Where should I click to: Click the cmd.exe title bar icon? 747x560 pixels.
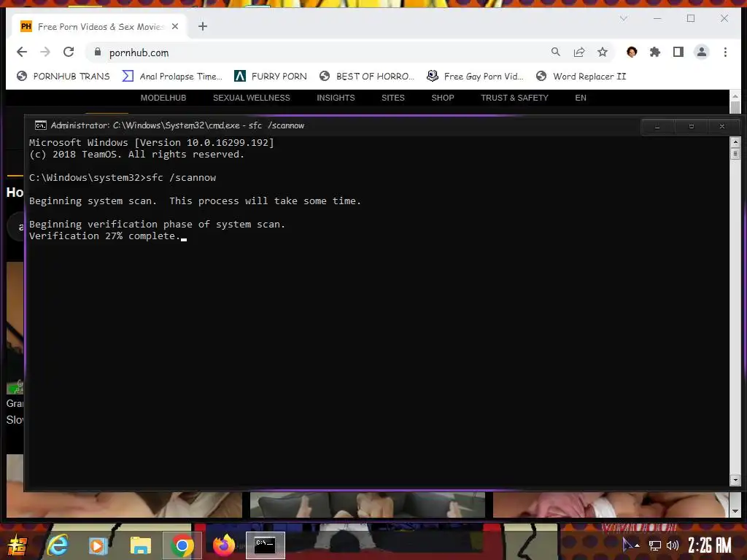click(x=41, y=125)
